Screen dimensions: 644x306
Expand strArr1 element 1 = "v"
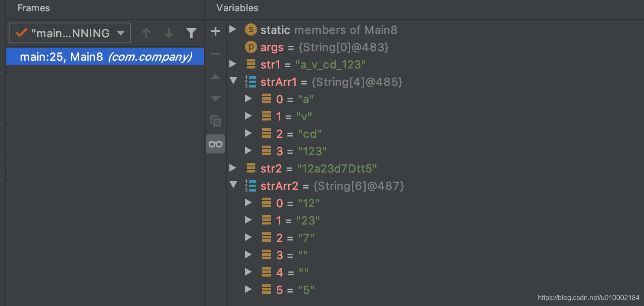click(x=248, y=116)
